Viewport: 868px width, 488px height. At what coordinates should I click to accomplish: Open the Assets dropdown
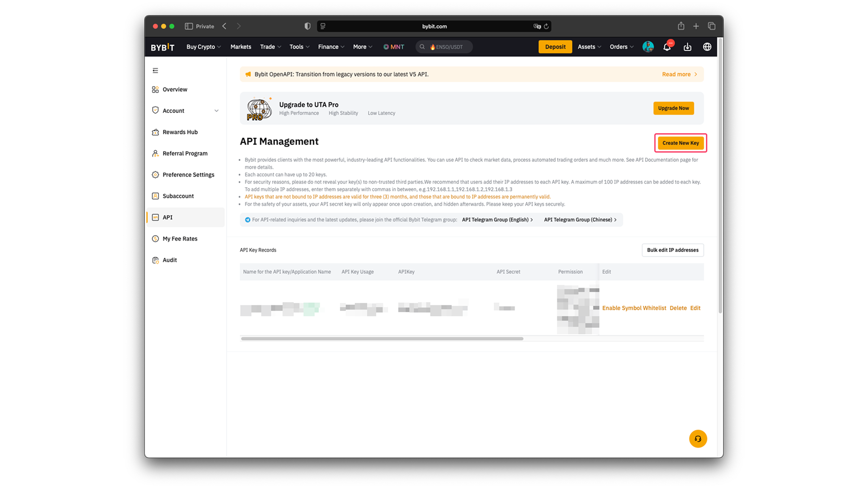click(589, 47)
